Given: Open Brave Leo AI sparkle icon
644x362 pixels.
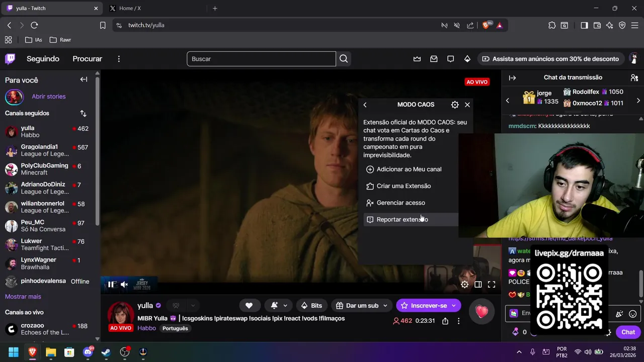Looking at the screenshot, I should (x=610, y=25).
